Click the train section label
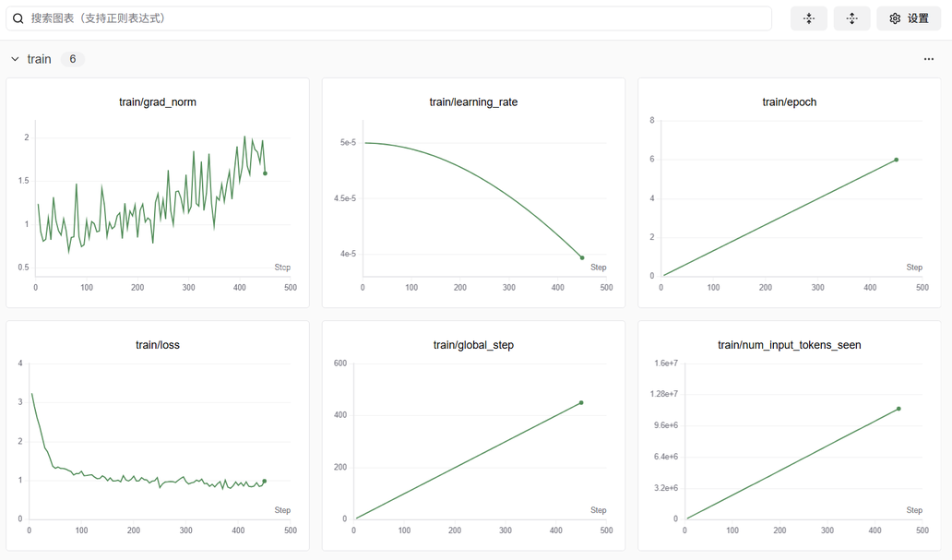952x560 pixels. pos(39,59)
